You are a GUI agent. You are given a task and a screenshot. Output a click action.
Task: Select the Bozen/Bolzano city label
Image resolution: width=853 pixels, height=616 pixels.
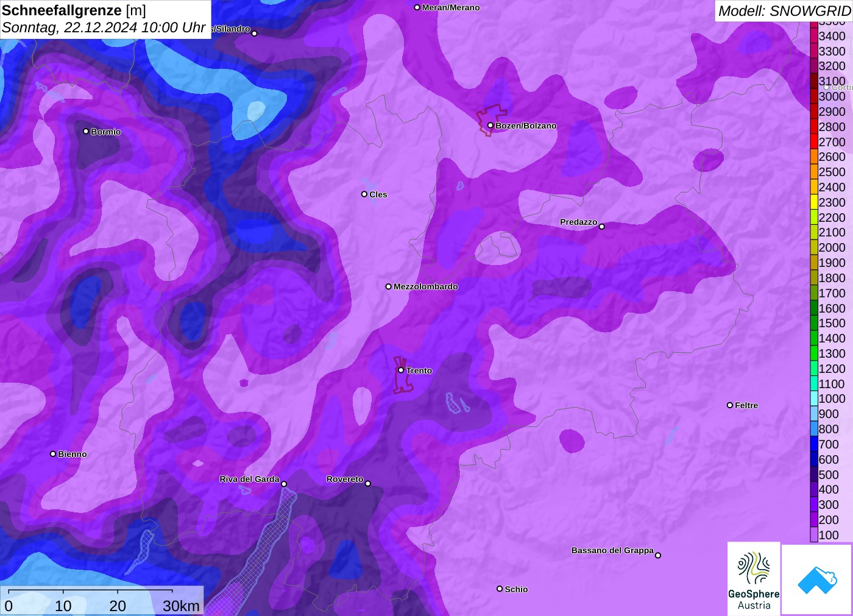(526, 126)
